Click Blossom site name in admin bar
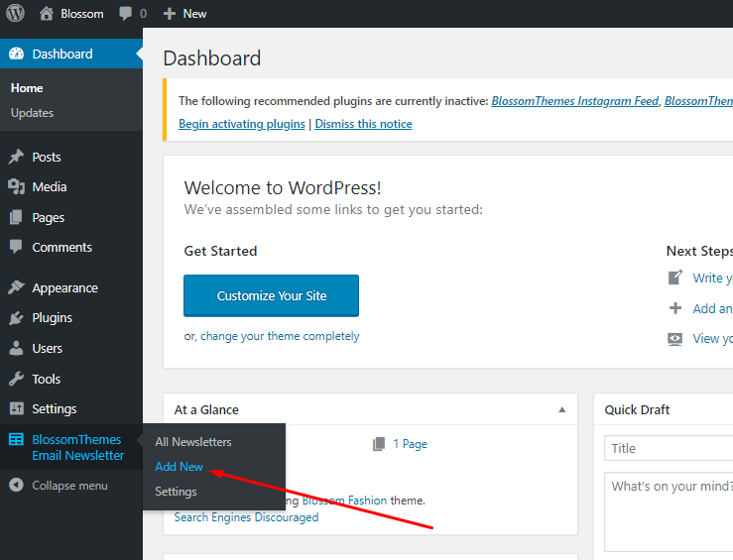The image size is (733, 560). (x=82, y=14)
